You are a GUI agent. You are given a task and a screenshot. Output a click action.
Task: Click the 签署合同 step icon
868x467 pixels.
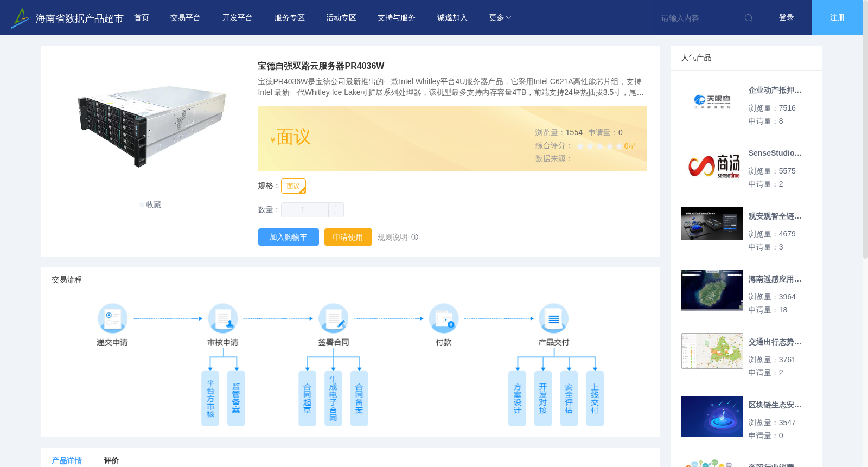(x=333, y=318)
